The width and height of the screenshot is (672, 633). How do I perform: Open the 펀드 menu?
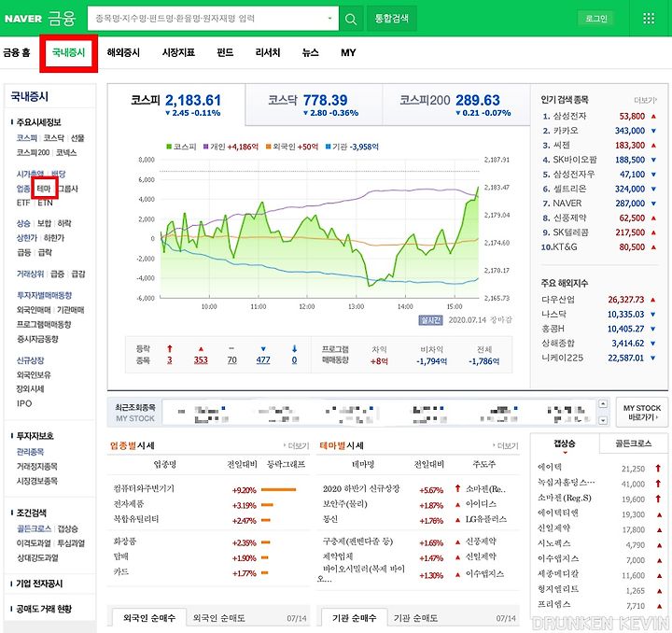point(225,52)
